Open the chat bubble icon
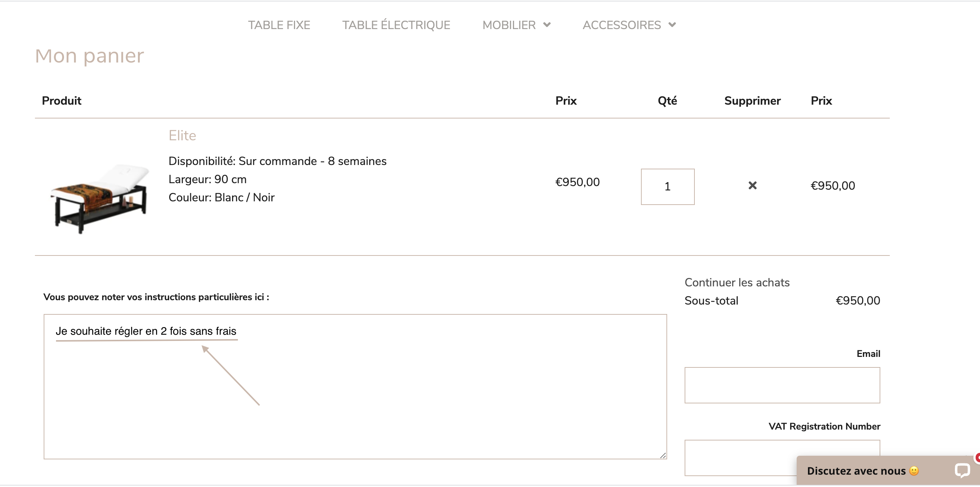 [x=962, y=471]
